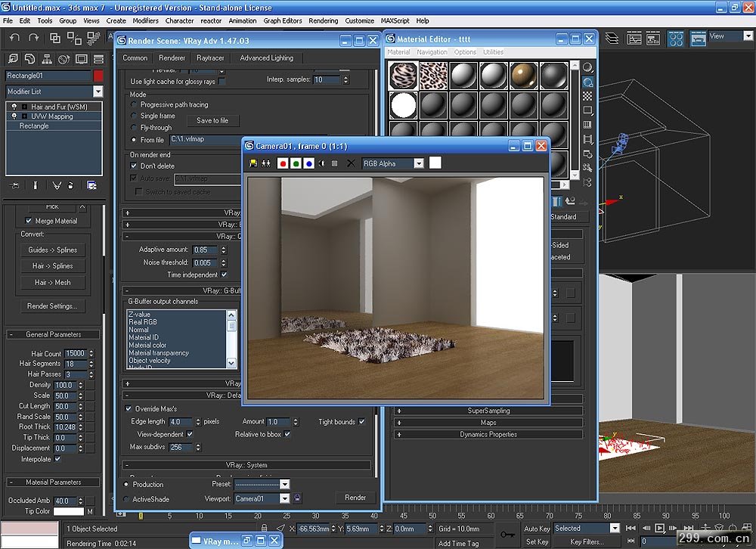The image size is (756, 549).
Task: Click the Save to file button
Action: [212, 120]
